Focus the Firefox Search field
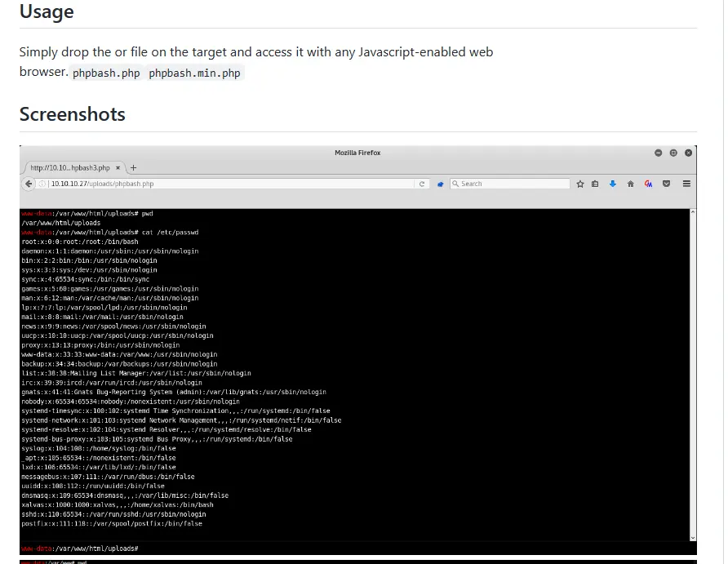The image size is (728, 564). [x=510, y=184]
